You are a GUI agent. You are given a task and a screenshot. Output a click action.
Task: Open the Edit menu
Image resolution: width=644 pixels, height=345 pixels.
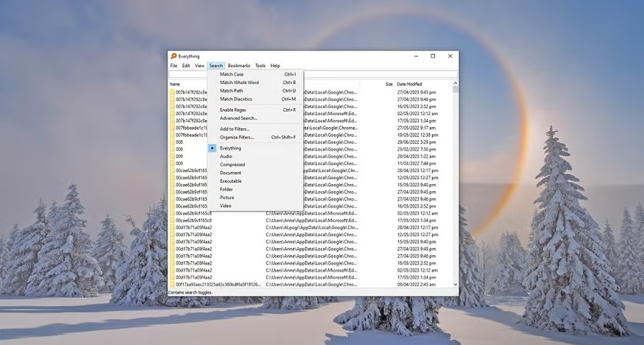186,66
